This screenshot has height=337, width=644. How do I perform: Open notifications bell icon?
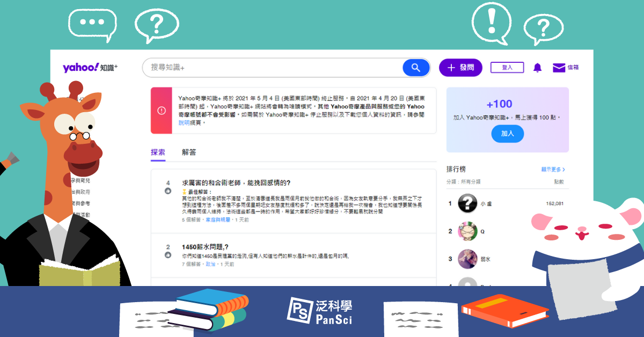pos(537,68)
